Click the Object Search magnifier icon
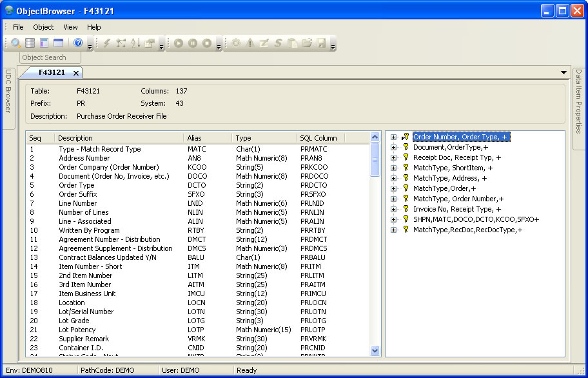The height and width of the screenshot is (378, 588). click(x=16, y=43)
